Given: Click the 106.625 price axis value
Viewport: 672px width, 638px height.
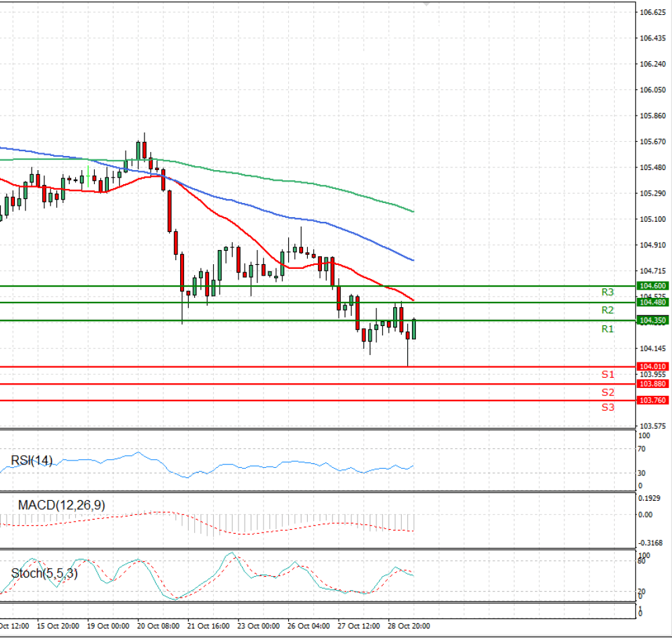Looking at the screenshot, I should point(653,12).
